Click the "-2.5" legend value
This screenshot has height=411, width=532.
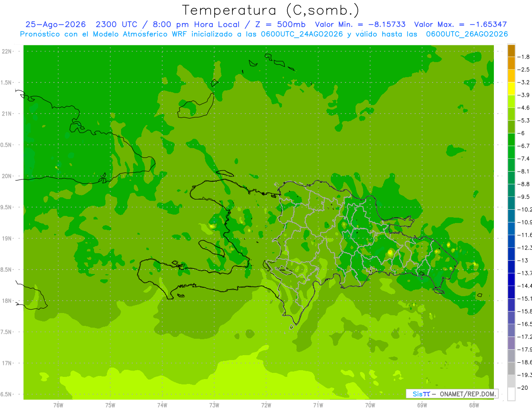pos(524,70)
